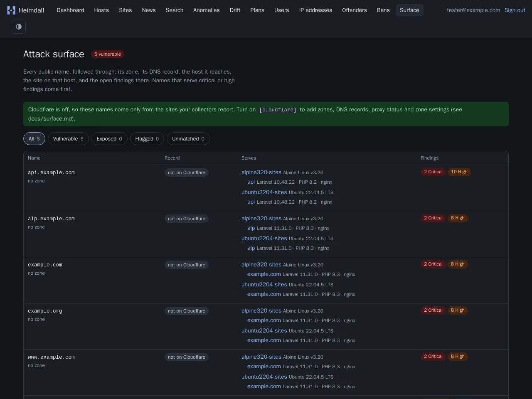Click the Record column header
The height and width of the screenshot is (399, 532).
(x=172, y=158)
